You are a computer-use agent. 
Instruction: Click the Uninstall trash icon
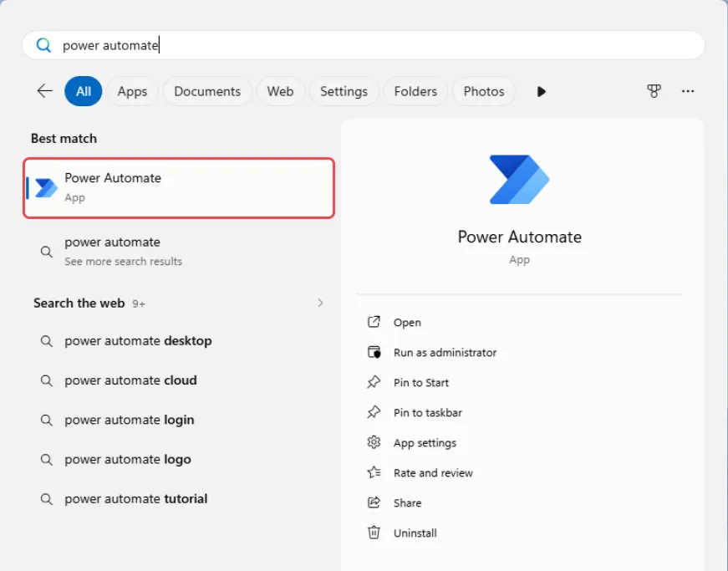374,533
